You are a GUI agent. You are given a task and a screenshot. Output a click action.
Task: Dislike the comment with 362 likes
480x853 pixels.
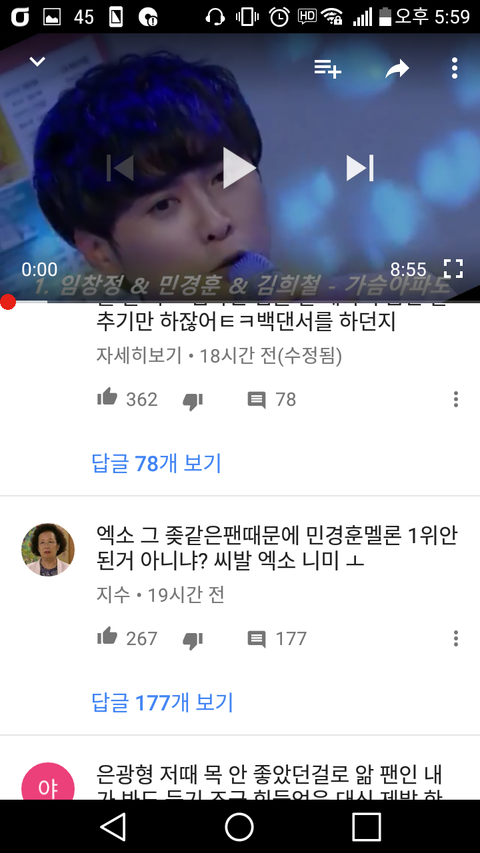[x=192, y=401]
